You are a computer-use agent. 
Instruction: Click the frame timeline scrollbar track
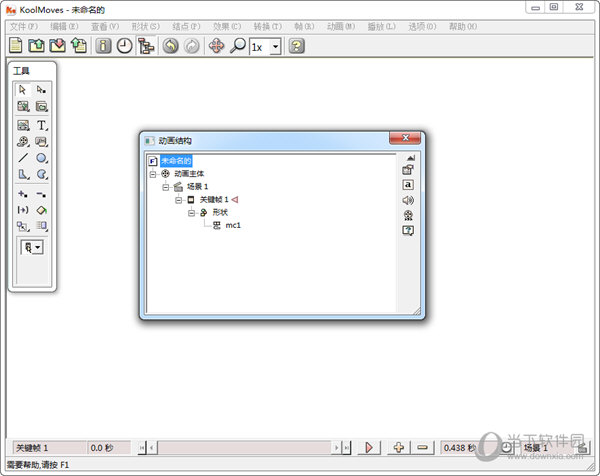(245, 447)
